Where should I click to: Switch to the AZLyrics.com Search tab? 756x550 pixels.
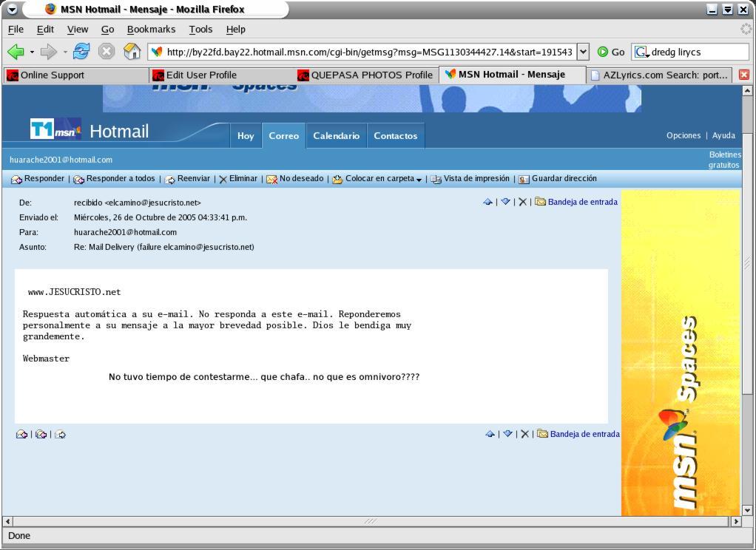coord(659,75)
